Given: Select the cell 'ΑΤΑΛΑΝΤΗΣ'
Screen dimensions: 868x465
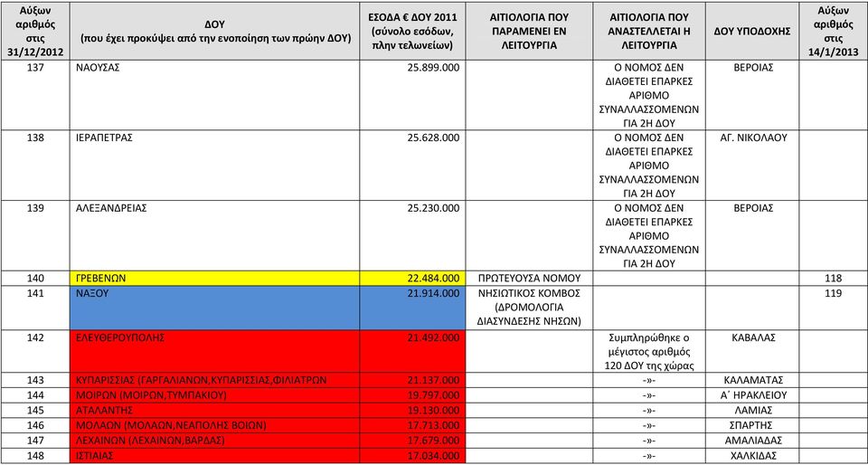Looking at the screenshot, I should [x=215, y=410].
